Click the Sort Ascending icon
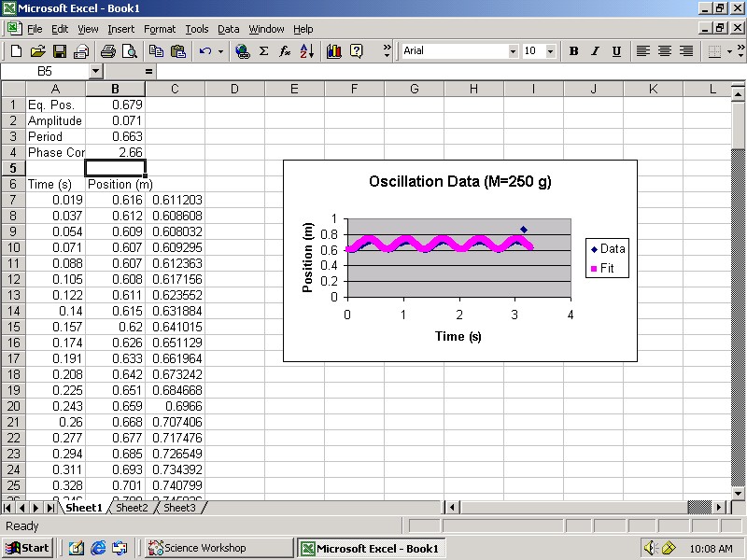Viewport: 747px width, 560px height. 307,51
